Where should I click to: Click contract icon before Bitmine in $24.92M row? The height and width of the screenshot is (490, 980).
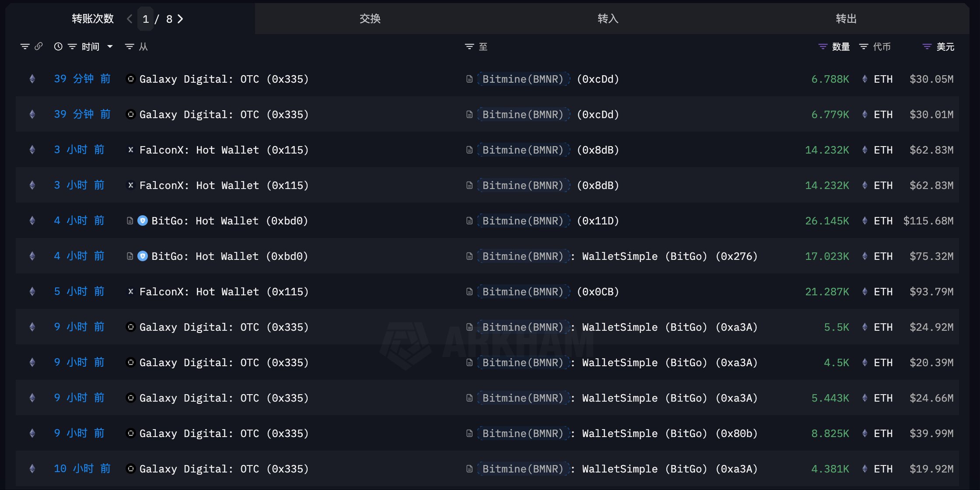tap(469, 327)
